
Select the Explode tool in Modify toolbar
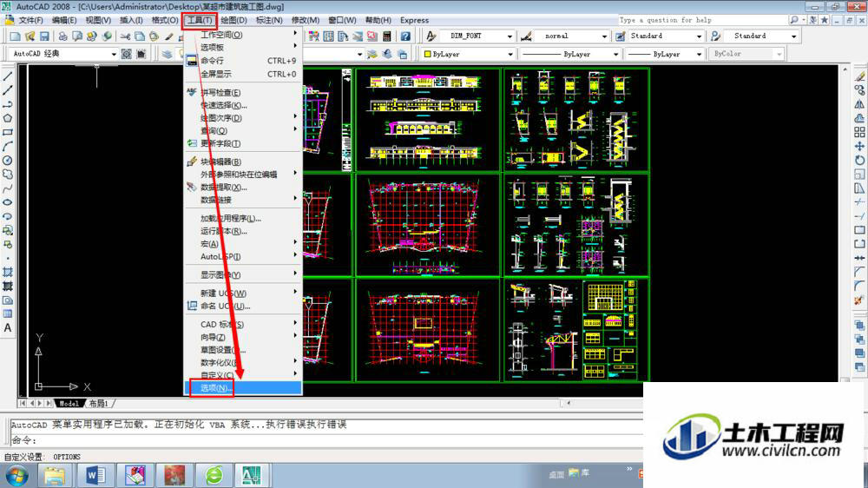coord(859,300)
